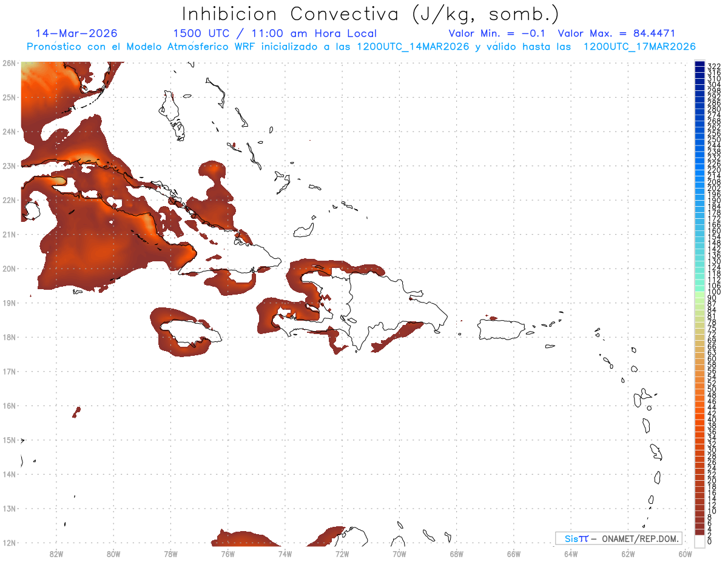Screen dimensions: 728x562
Task: Click the 14N latitude label
Action: click(x=9, y=473)
